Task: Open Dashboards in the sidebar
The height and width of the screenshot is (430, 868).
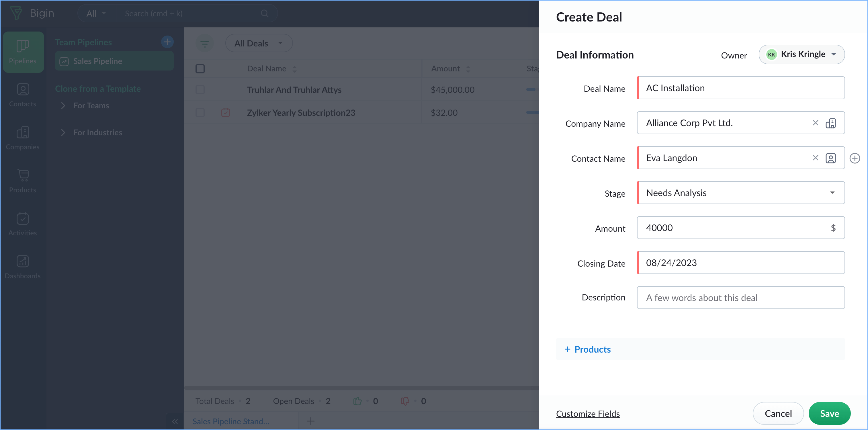Action: coord(23,267)
